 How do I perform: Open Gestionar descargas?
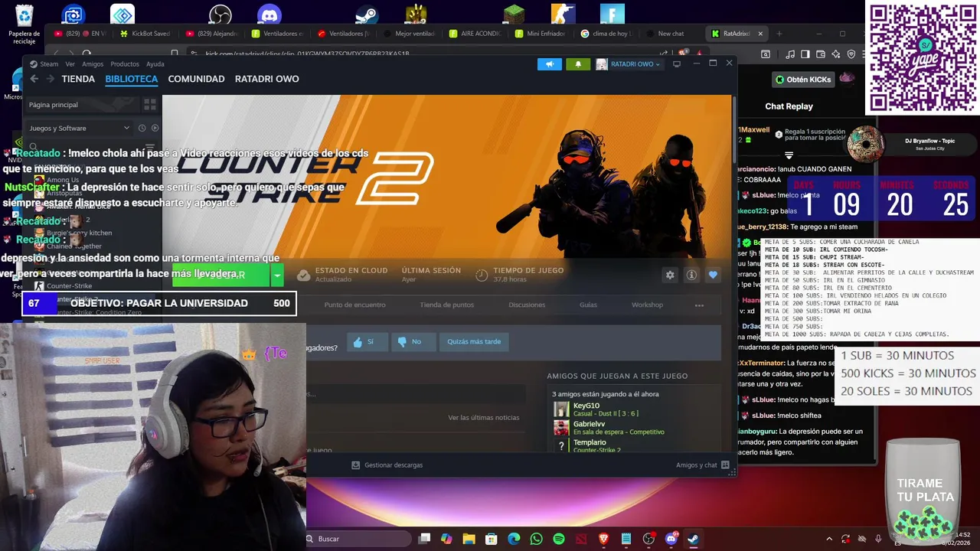click(387, 465)
